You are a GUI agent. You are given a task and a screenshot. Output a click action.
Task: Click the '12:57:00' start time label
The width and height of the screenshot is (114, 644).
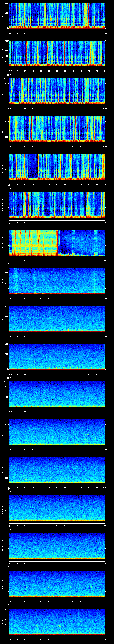click(x=9, y=525)
